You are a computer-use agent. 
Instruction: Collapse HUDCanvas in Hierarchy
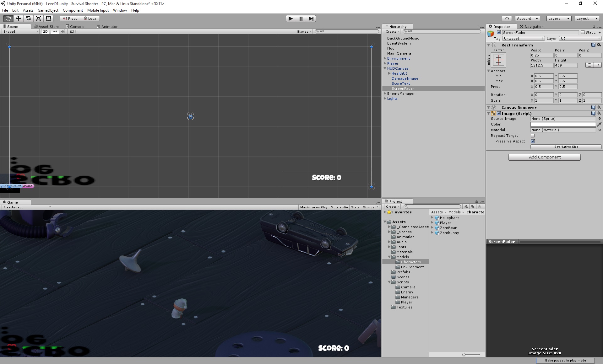click(x=385, y=68)
